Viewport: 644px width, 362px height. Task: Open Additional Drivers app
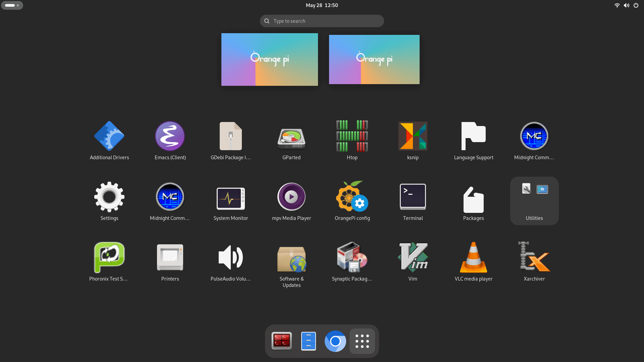(x=109, y=140)
